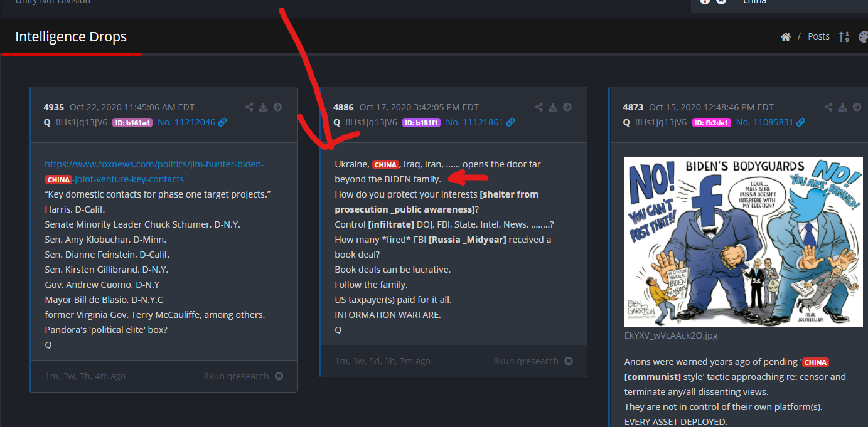Open post 4886 with the arrow icon

coord(567,107)
